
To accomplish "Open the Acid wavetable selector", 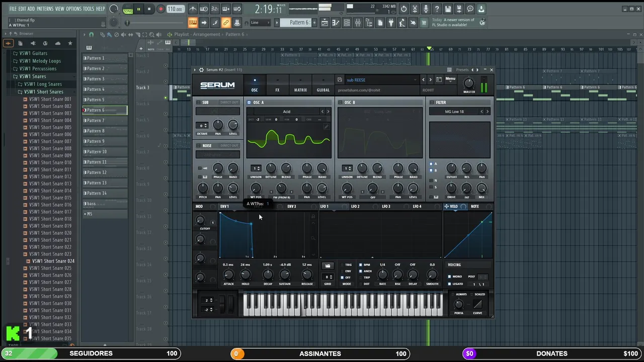I will tap(286, 112).
